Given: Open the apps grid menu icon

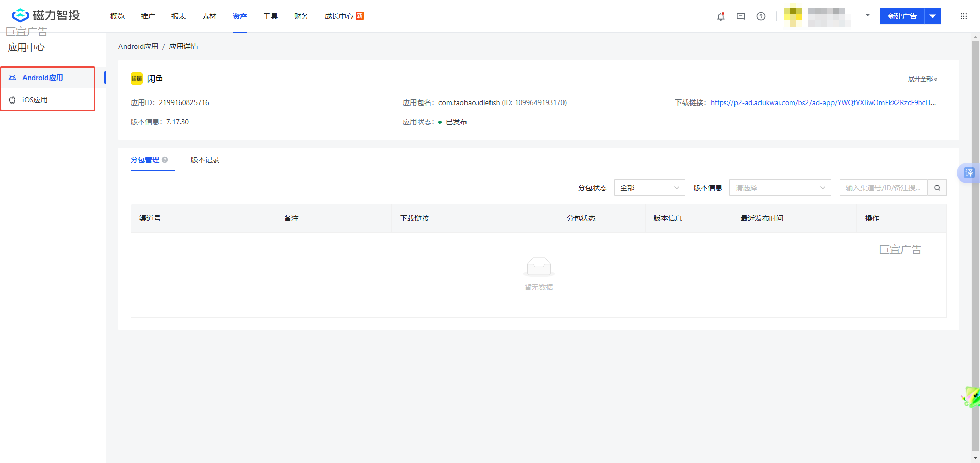Looking at the screenshot, I should [x=964, y=16].
